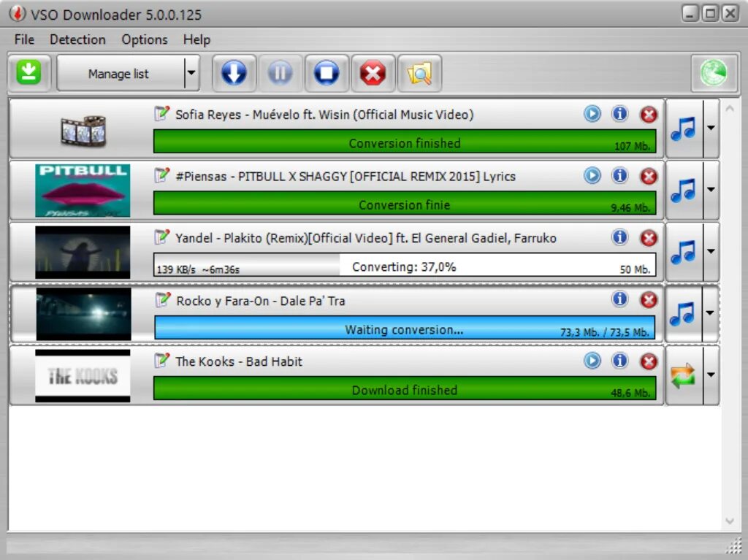Viewport: 748px width, 560px height.
Task: Edit title icon for The Kooks item
Action: 161,360
